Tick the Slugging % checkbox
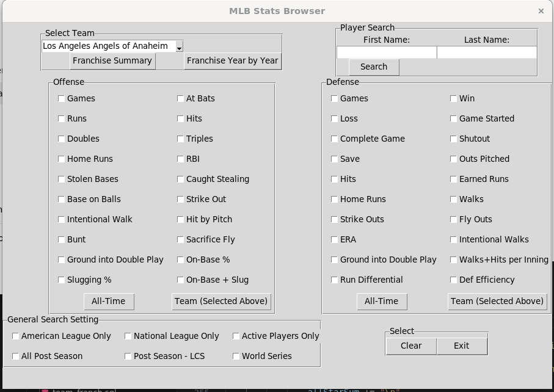 (x=61, y=280)
